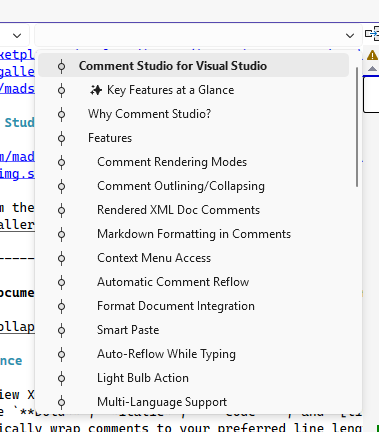Click heading marker icon beside 'Markdown Formatting in Comments'

click(x=61, y=234)
